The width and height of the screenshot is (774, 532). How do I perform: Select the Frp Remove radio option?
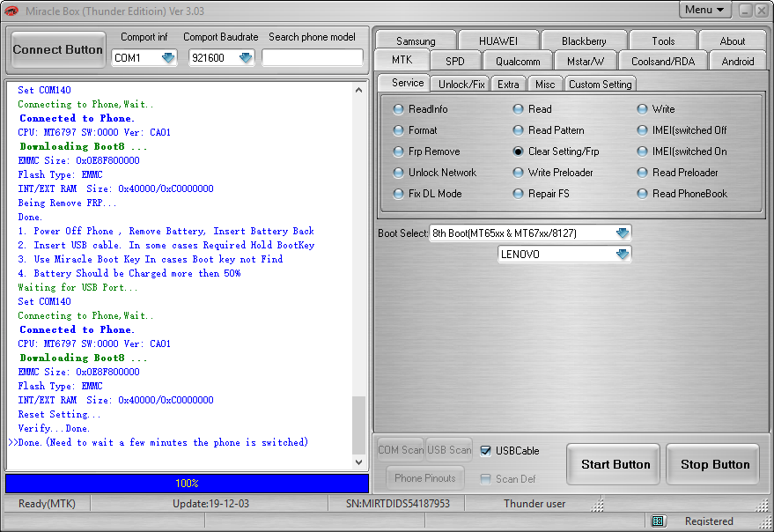click(398, 151)
